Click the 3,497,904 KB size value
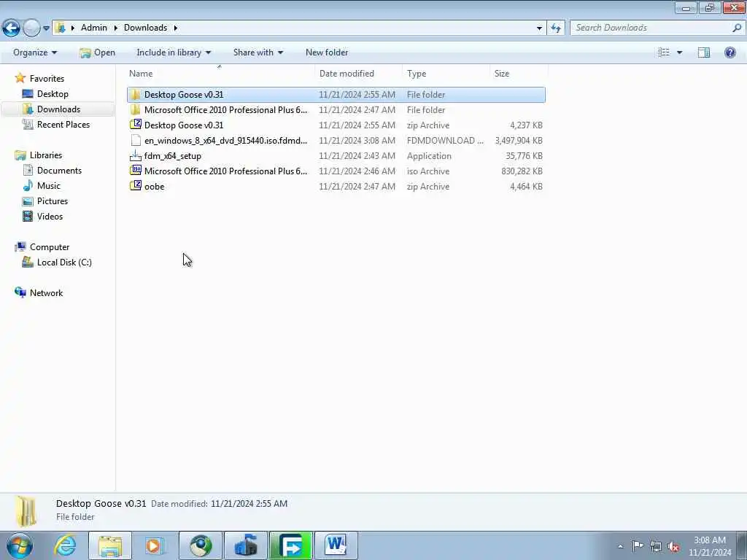 pyautogui.click(x=519, y=141)
